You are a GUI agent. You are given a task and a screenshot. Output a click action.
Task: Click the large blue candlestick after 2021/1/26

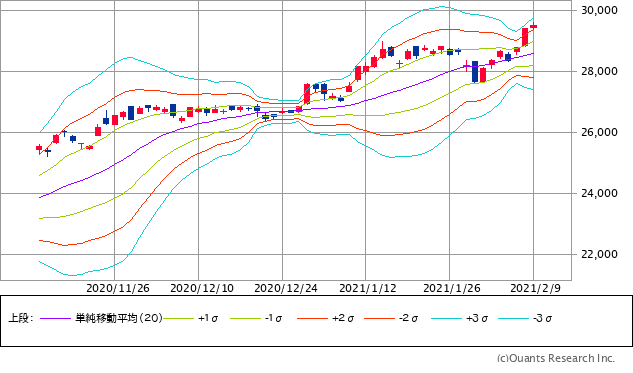click(x=475, y=71)
